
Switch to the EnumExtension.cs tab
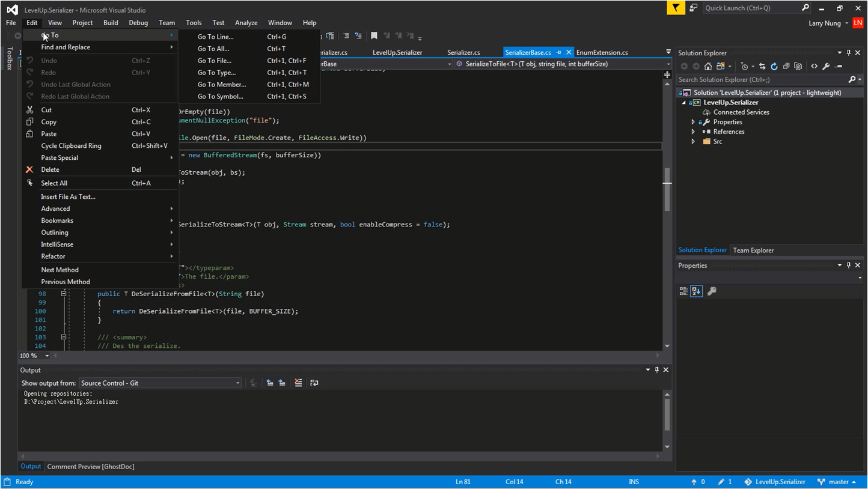(602, 52)
